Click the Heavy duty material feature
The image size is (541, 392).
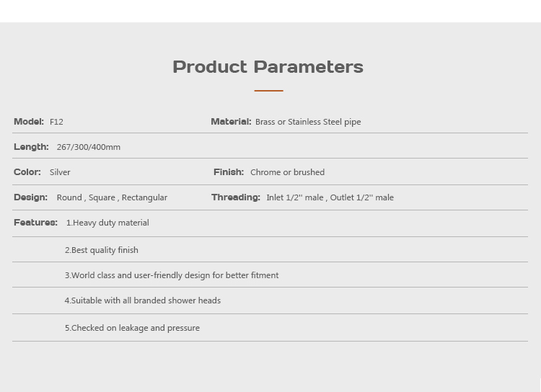(107, 223)
